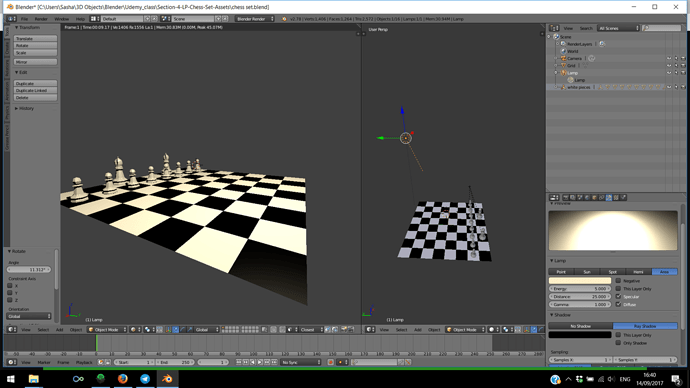Switch lamp type to Sun
690x388 pixels.
[x=587, y=272]
